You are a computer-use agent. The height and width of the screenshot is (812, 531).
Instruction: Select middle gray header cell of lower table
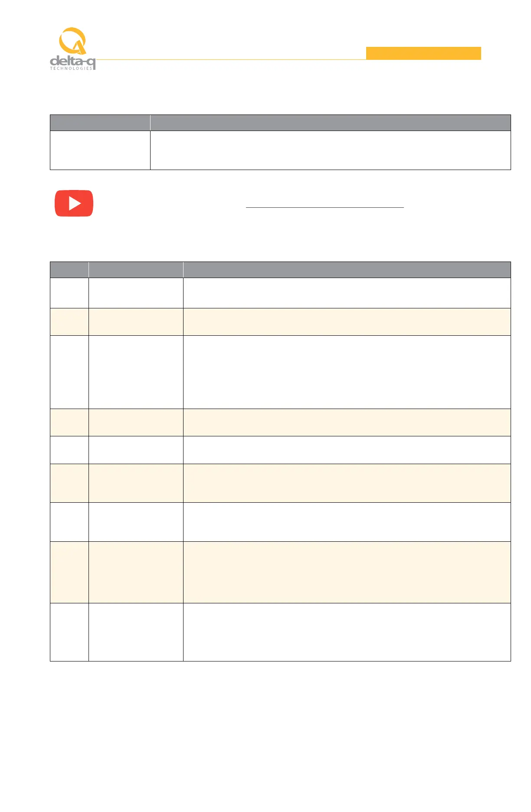(136, 270)
